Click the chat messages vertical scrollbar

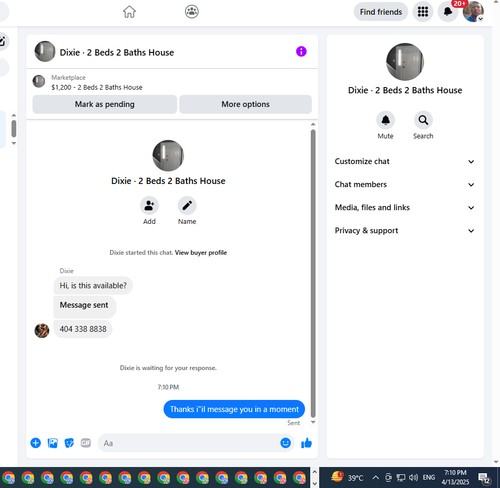pos(313,273)
